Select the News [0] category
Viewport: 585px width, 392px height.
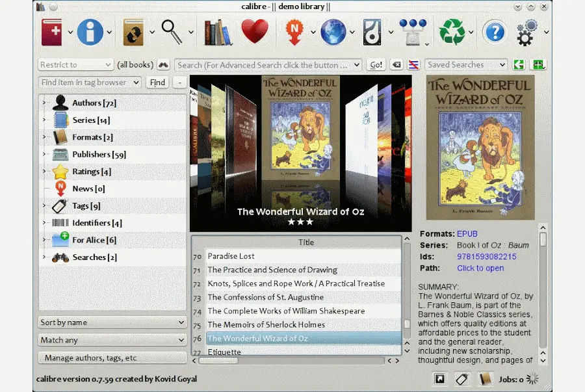tap(88, 189)
